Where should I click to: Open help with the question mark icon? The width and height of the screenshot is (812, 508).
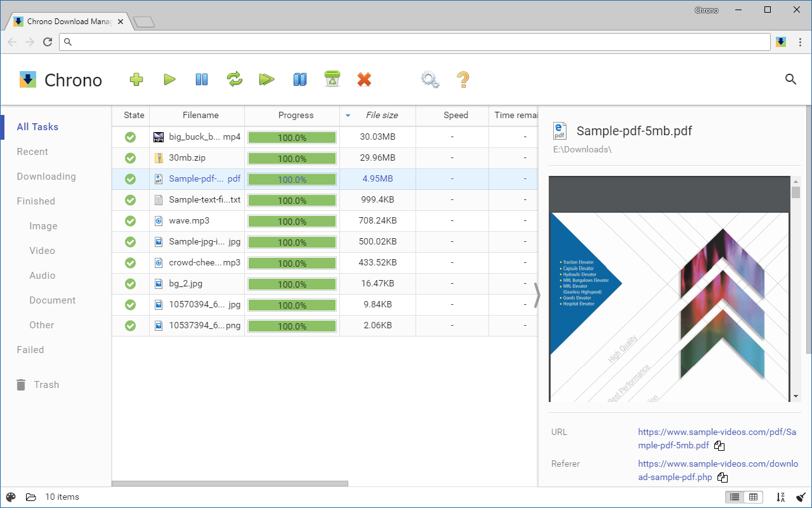463,79
